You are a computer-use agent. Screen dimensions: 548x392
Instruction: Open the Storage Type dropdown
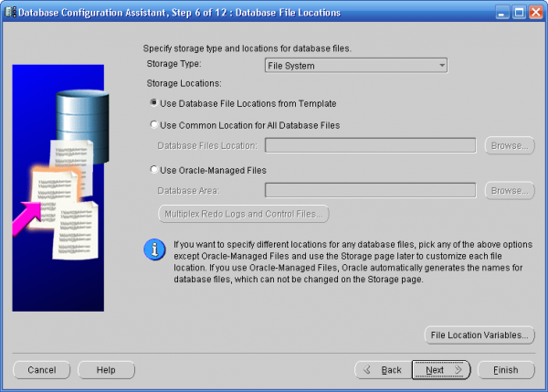356,66
